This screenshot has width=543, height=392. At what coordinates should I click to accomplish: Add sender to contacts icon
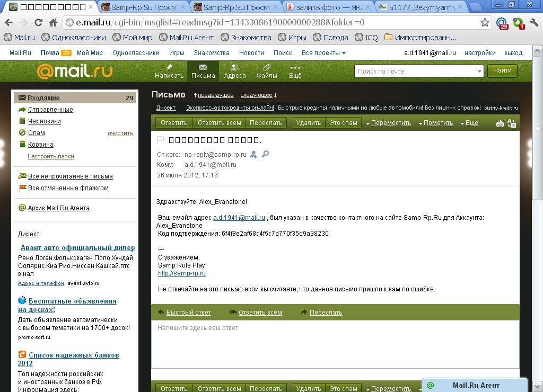pyautogui.click(x=254, y=154)
